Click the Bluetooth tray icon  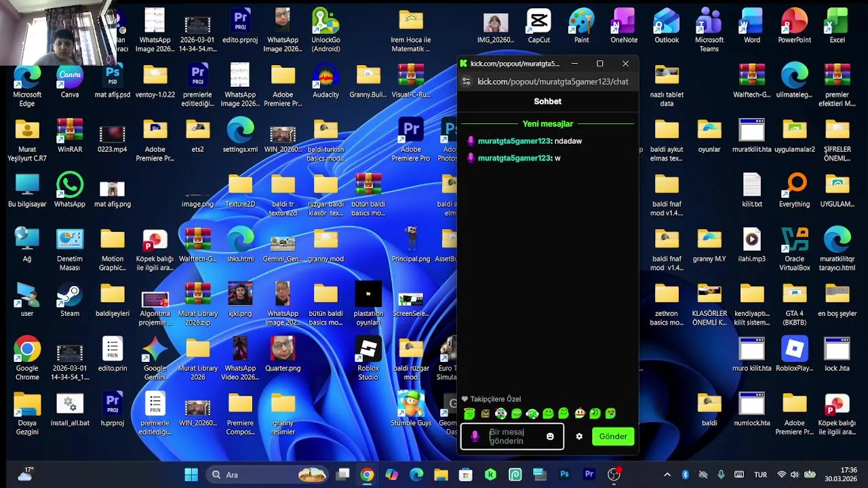click(x=685, y=474)
